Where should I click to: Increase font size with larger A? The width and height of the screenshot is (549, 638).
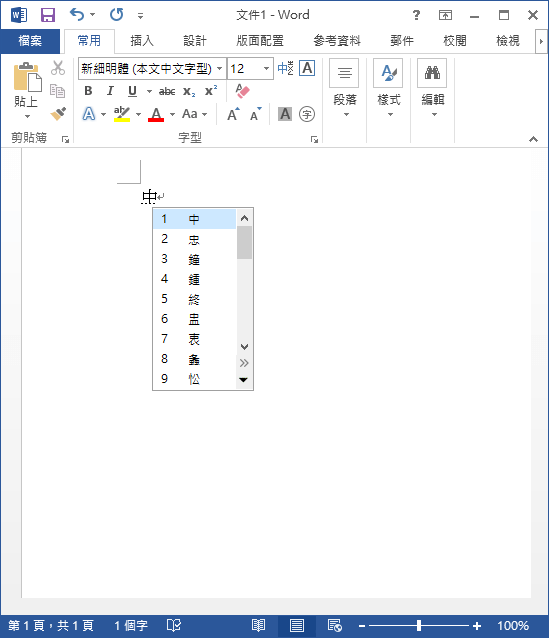tap(233, 114)
